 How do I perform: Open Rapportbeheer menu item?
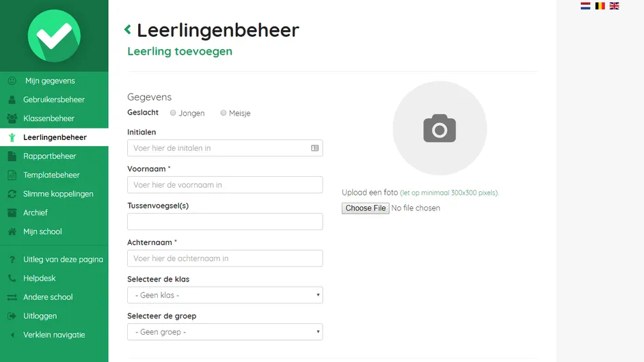54,156
